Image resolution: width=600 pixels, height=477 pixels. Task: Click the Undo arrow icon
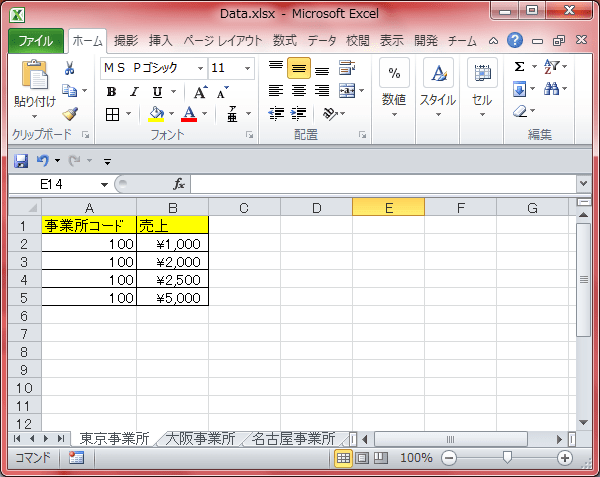tap(42, 160)
